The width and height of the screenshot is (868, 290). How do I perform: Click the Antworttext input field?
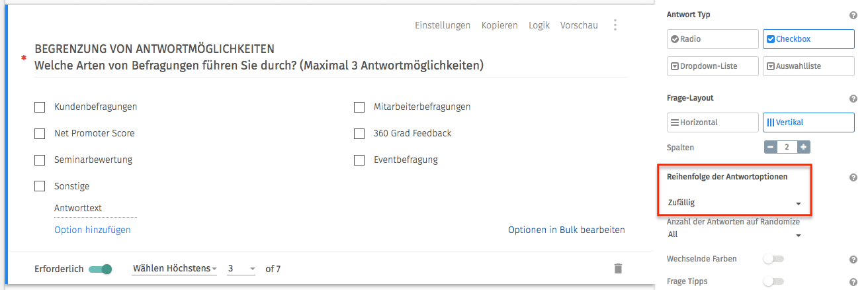[x=95, y=209]
